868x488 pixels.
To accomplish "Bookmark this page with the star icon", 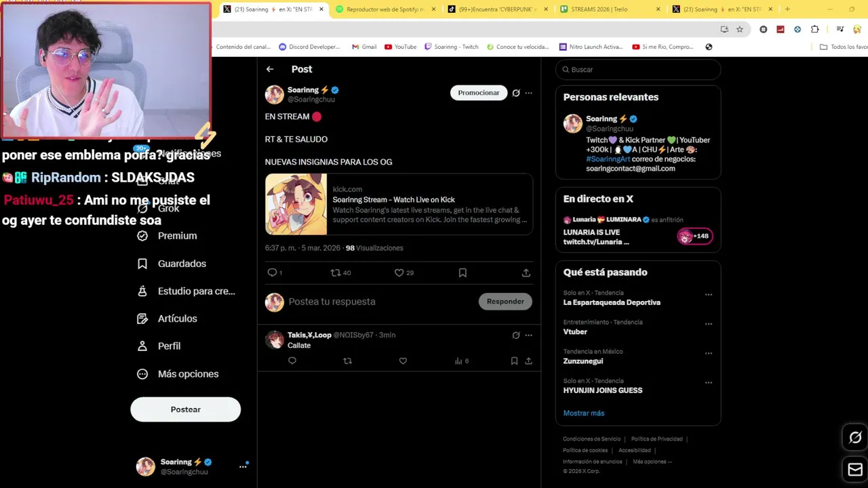I will [x=740, y=29].
